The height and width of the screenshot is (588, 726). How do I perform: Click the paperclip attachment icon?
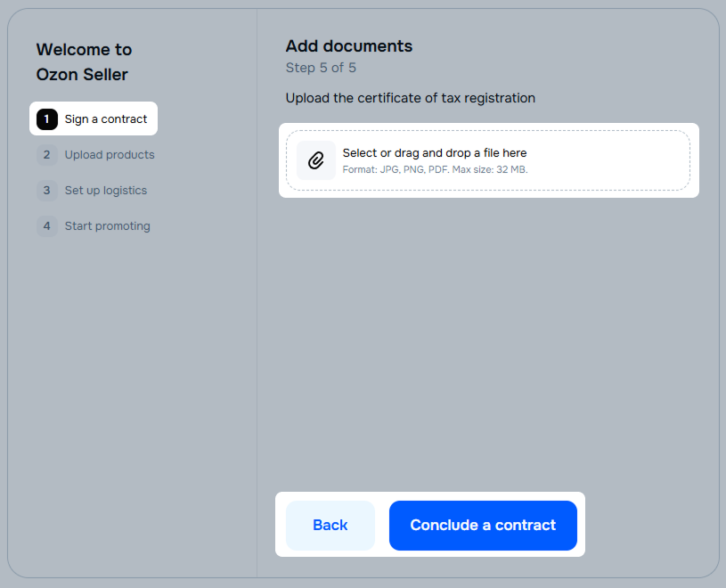click(x=315, y=160)
